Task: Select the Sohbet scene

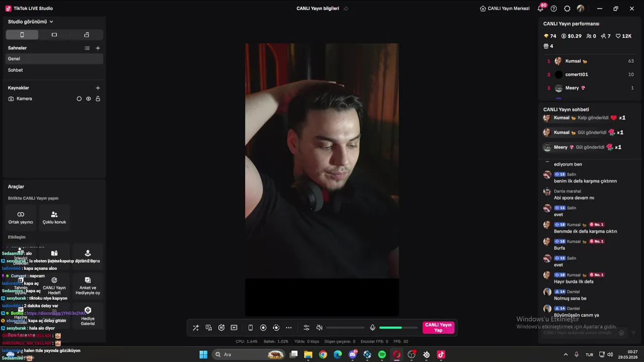Action: pos(54,70)
